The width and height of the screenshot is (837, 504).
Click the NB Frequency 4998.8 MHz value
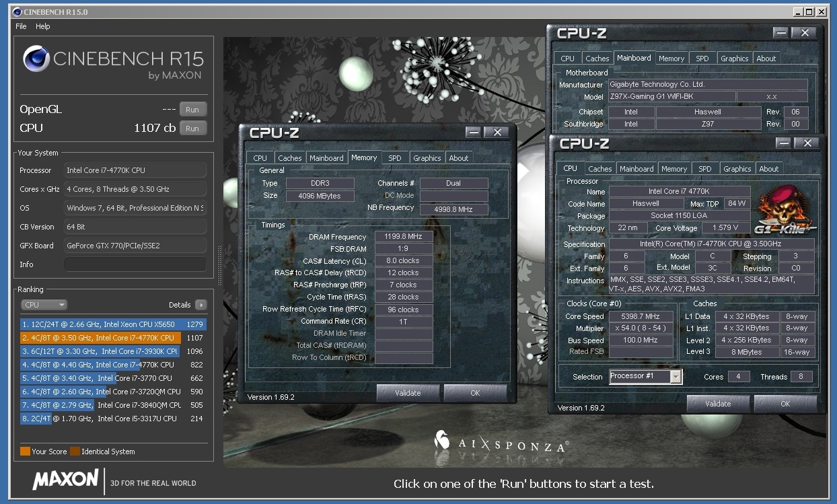click(453, 209)
